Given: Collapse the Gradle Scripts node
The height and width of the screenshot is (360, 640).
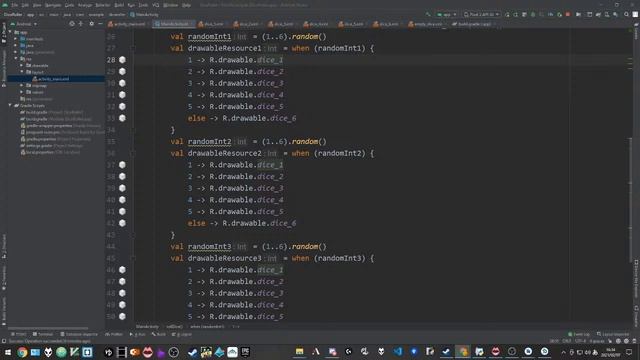Looking at the screenshot, I should [10, 105].
